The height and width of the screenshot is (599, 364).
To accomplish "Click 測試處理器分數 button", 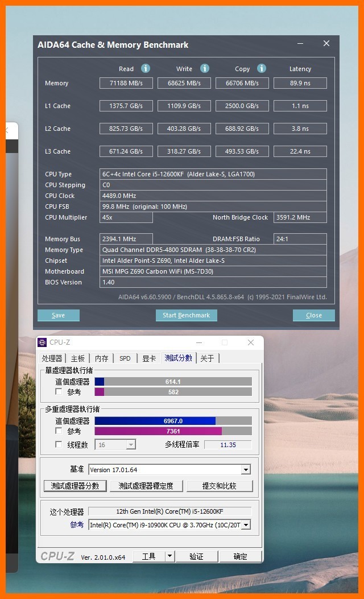I will point(75,486).
